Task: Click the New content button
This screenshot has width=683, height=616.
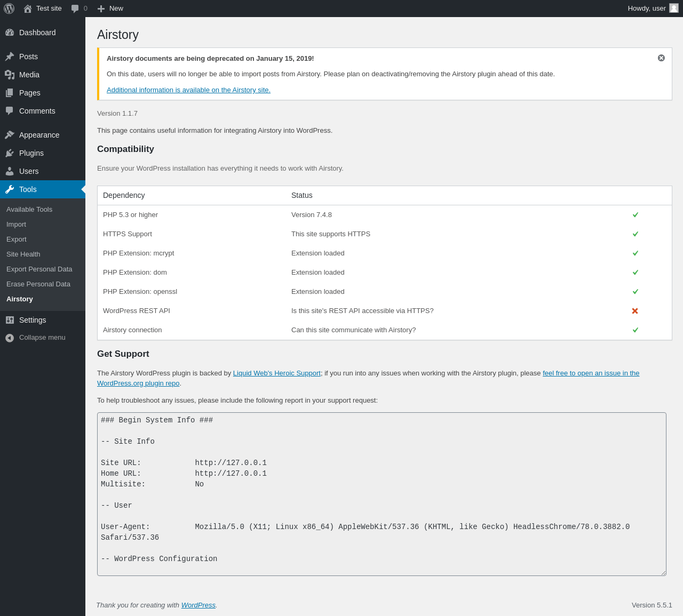Action: pyautogui.click(x=110, y=9)
